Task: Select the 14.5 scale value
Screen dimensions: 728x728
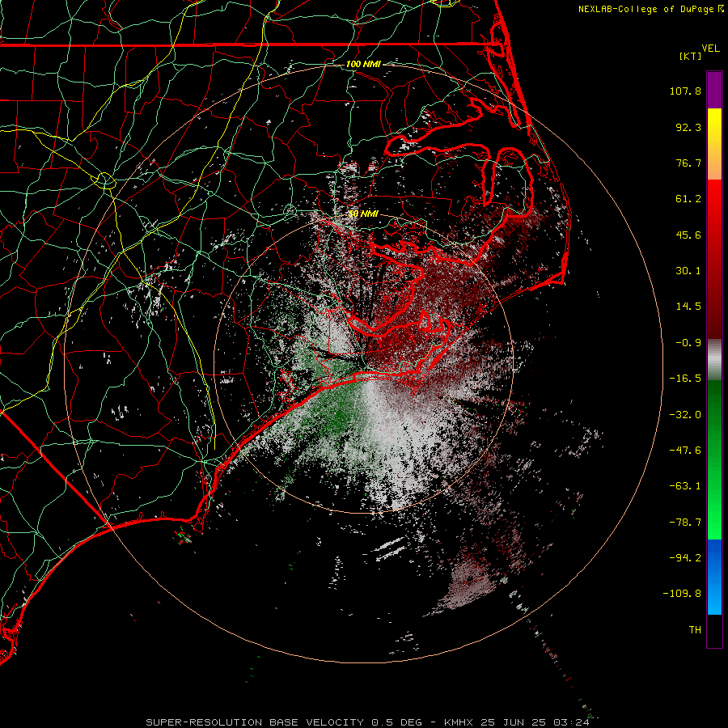Action: point(688,307)
